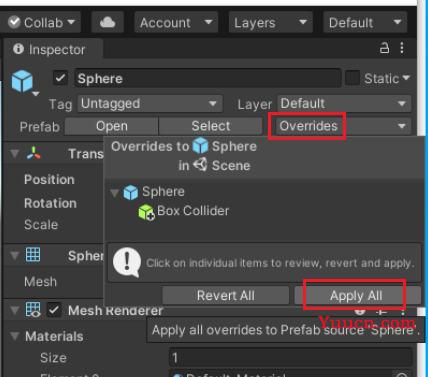Click the Mesh Filter grid icon
This screenshot has width=428, height=377.
(33, 255)
